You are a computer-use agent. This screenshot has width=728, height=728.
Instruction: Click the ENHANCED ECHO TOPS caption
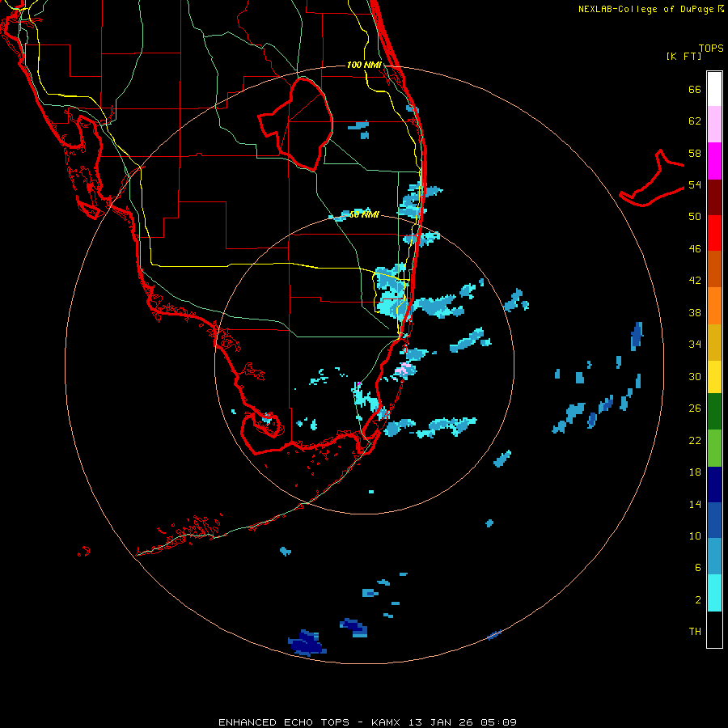284,722
